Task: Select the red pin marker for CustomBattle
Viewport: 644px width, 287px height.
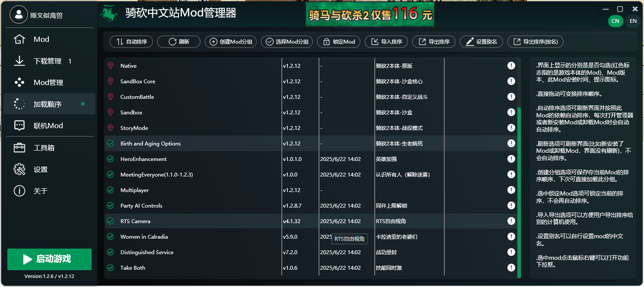Action: click(x=110, y=97)
